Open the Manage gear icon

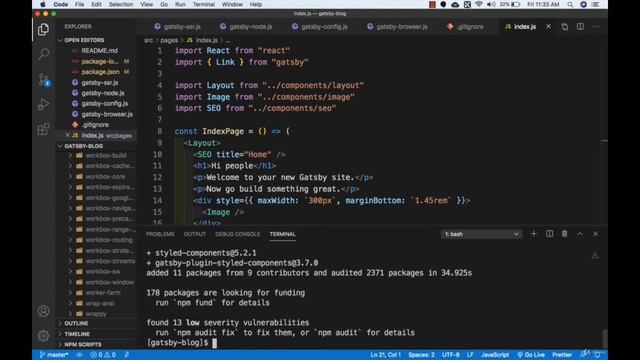(x=43, y=336)
